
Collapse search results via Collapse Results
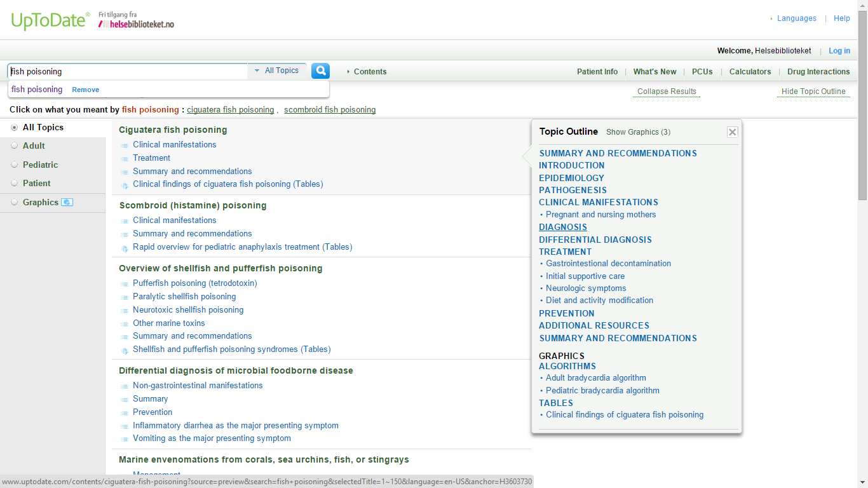click(x=667, y=91)
